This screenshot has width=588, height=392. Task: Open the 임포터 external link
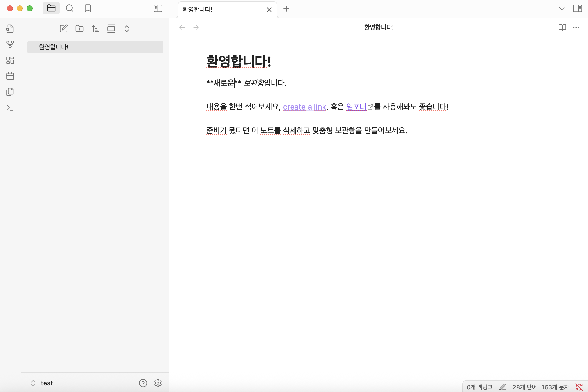356,107
